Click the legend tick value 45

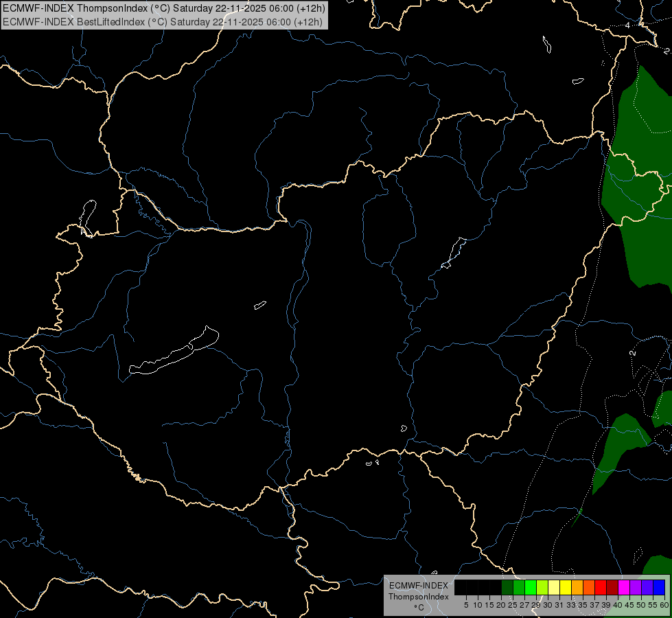(629, 605)
